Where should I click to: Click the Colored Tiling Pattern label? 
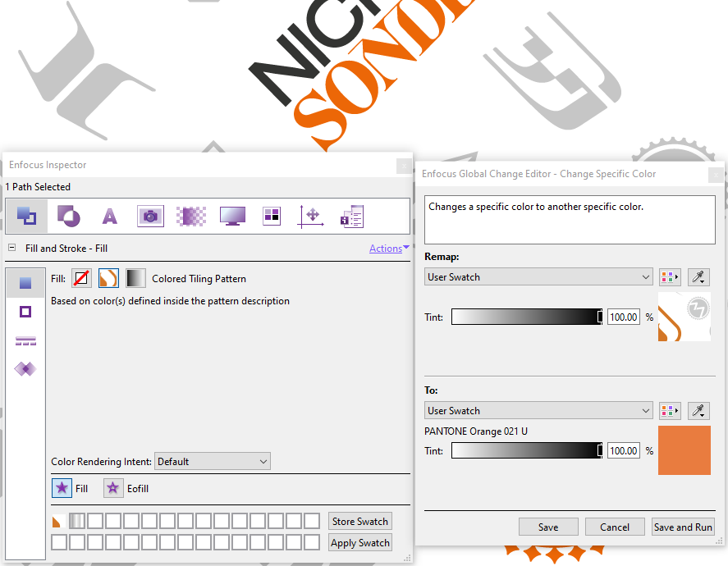click(199, 279)
